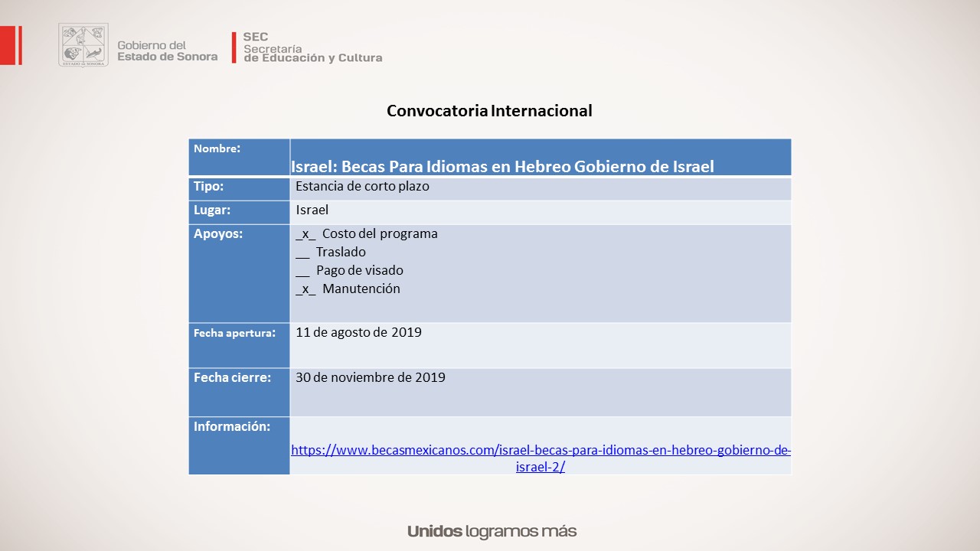Click the 'Apoyos:' label cell
Viewport: 980px width, 551px height.
tap(240, 273)
